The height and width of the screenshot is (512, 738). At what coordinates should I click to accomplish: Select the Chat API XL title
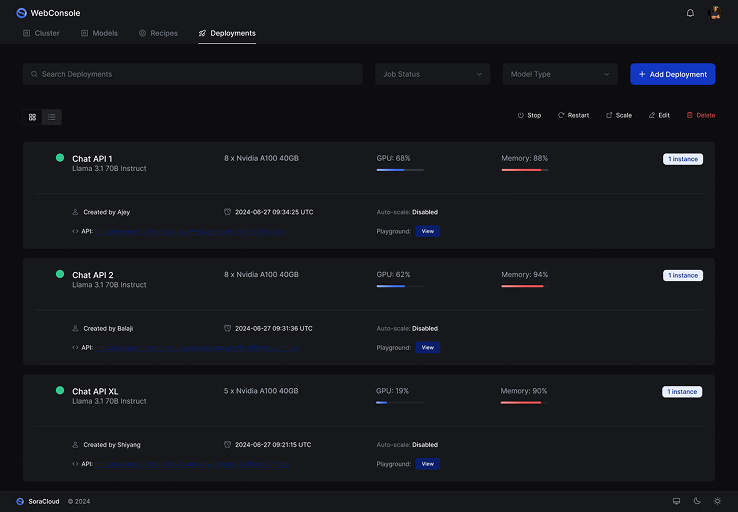coord(95,391)
